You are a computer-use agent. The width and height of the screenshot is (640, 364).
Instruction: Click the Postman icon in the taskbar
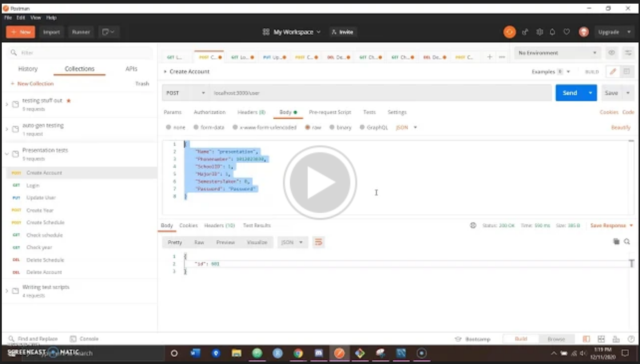[339, 353]
